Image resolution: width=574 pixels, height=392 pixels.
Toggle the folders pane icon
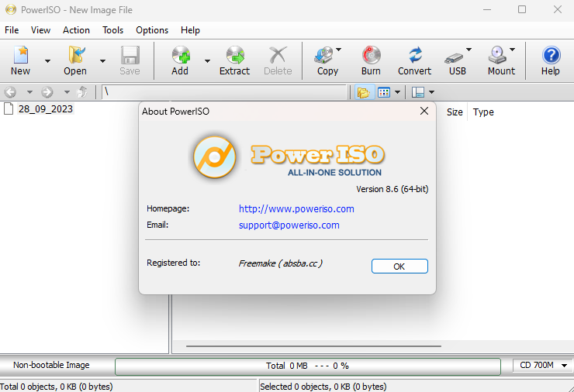[x=364, y=92]
